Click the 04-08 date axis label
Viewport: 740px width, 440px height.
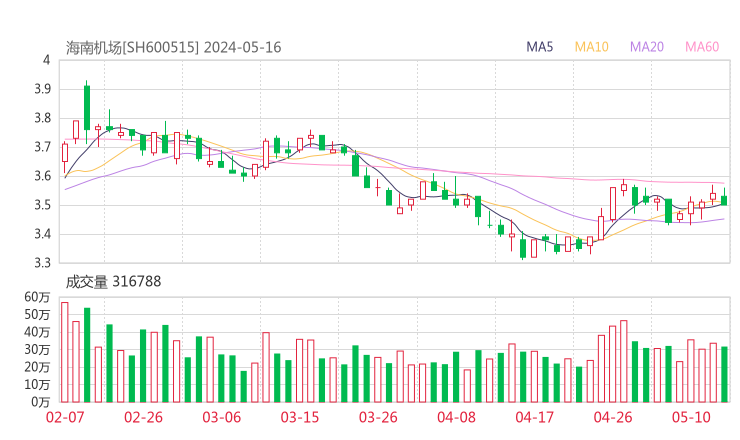[455, 417]
